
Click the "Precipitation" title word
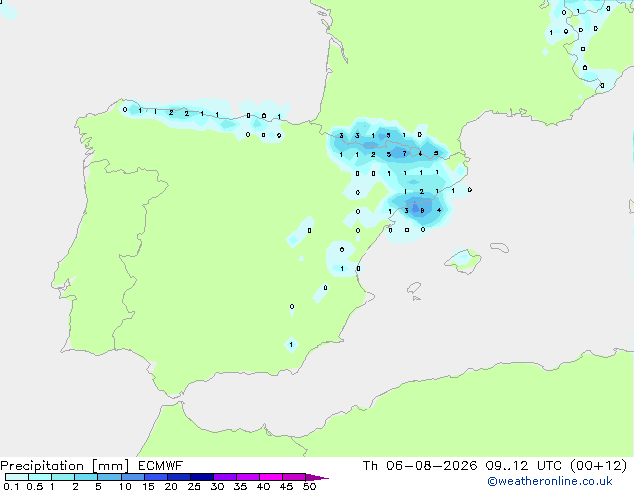click(x=42, y=466)
